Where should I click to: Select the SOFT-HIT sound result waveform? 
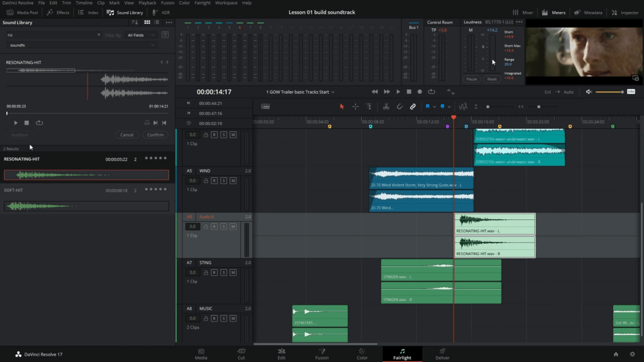coord(86,206)
